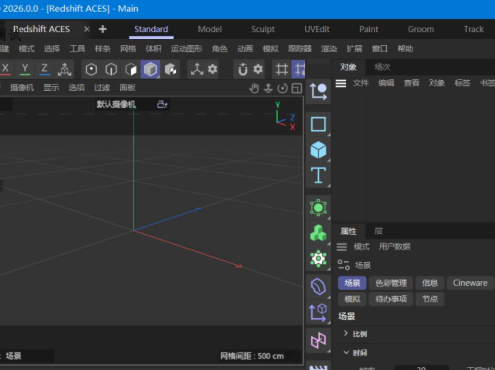
Task: Switch to the 场次 tab
Action: [x=382, y=67]
